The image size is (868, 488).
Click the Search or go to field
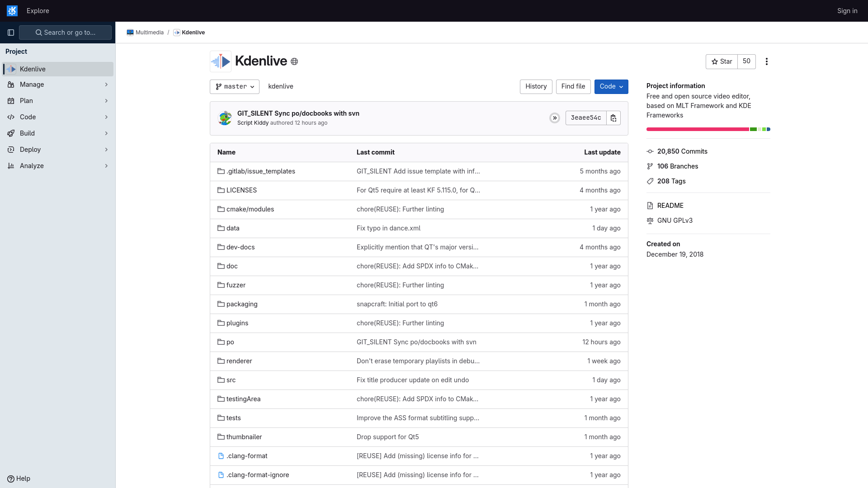click(65, 33)
